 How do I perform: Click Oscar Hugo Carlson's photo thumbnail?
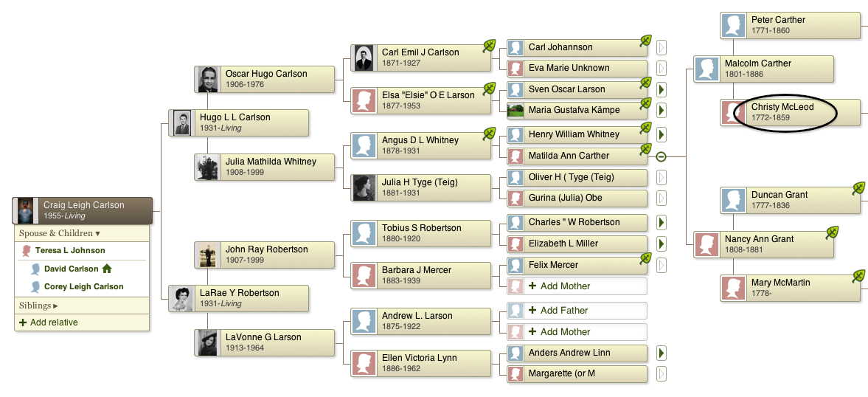(207, 79)
